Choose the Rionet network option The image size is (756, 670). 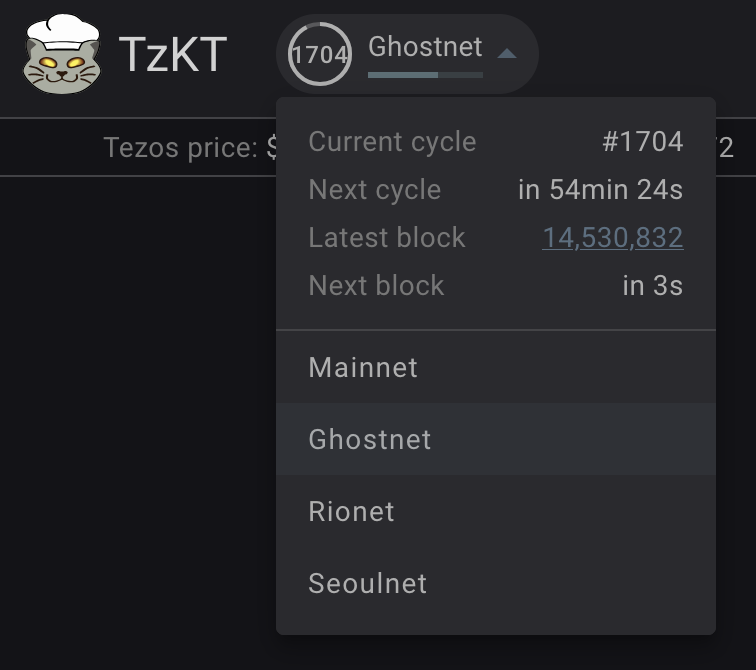[352, 511]
